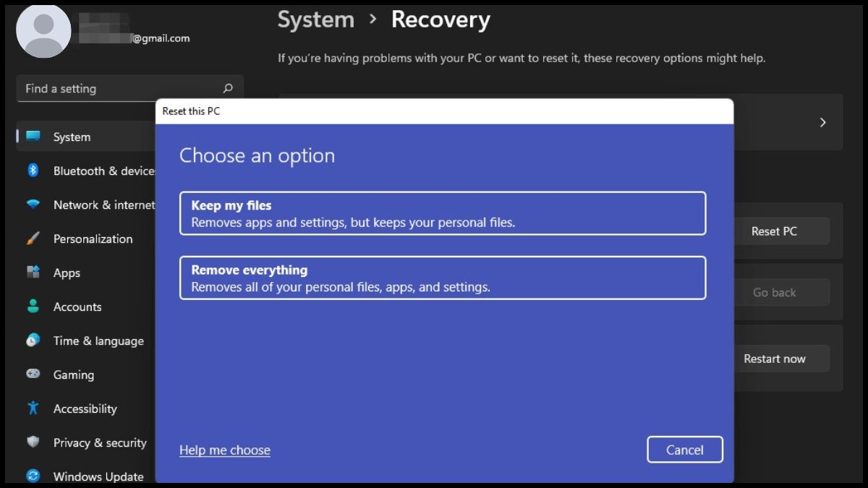Select the Remove everything option
Image resolution: width=868 pixels, height=488 pixels.
(x=443, y=278)
